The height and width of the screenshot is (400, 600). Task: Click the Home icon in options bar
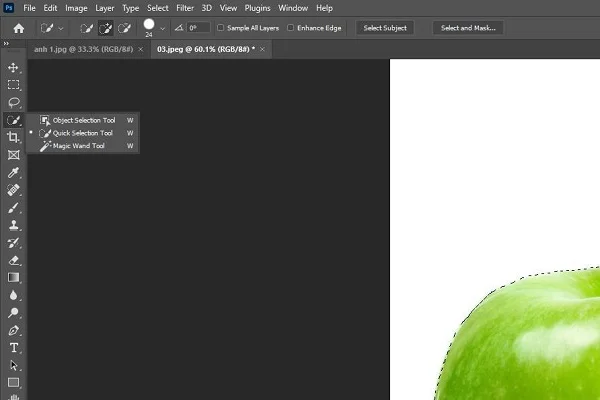18,28
